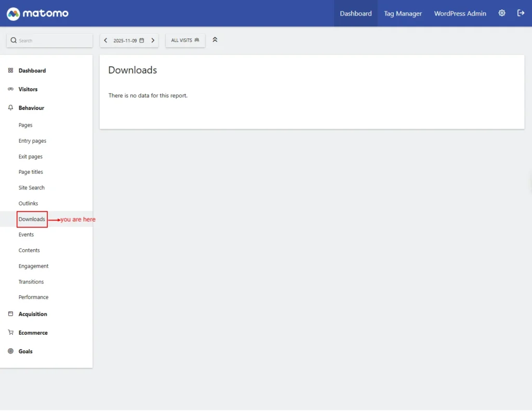Select Transitions in the sidebar
The height and width of the screenshot is (411, 532).
tap(31, 282)
